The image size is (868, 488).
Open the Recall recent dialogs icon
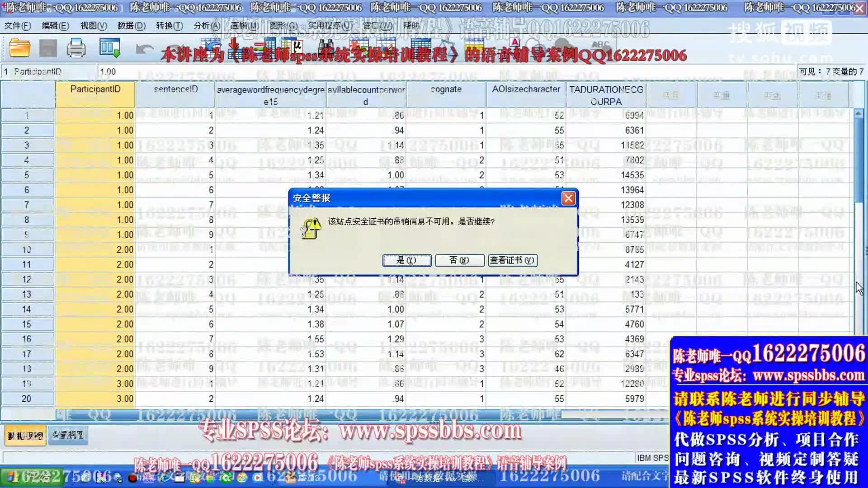tap(110, 48)
